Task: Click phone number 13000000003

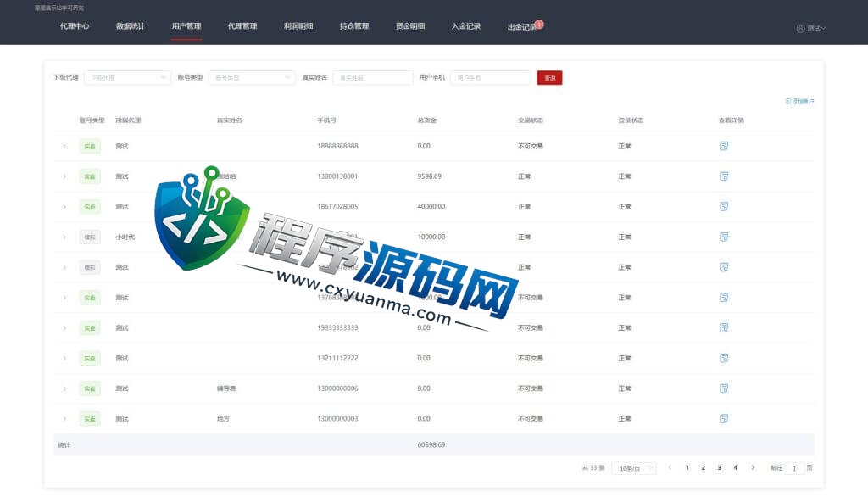Action: click(x=337, y=418)
